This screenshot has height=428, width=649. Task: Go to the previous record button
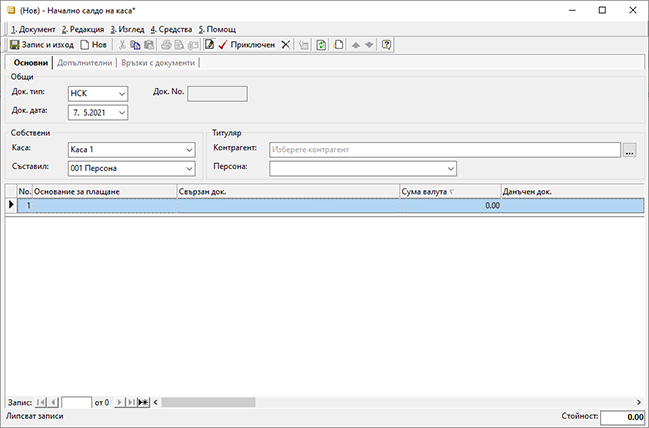click(x=53, y=402)
